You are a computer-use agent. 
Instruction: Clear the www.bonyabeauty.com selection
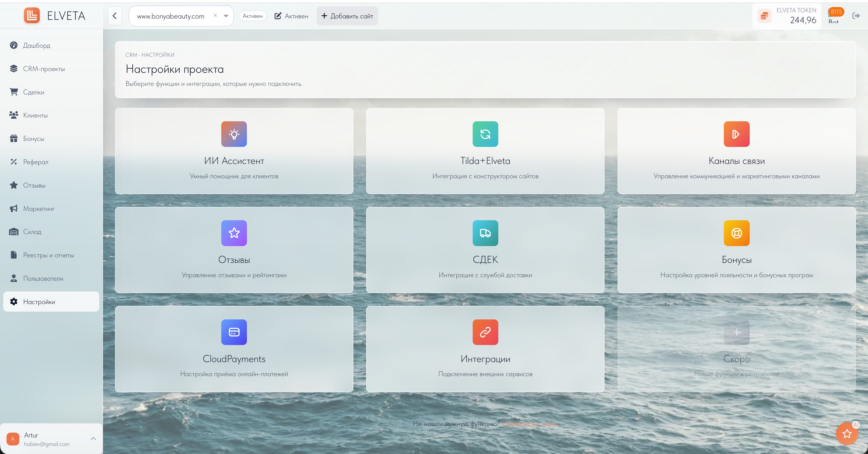[x=215, y=16]
